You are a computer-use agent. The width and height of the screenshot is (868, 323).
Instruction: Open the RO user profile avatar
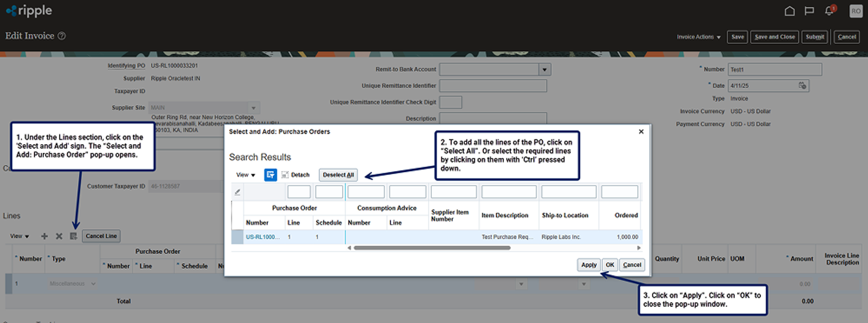pyautogui.click(x=856, y=11)
